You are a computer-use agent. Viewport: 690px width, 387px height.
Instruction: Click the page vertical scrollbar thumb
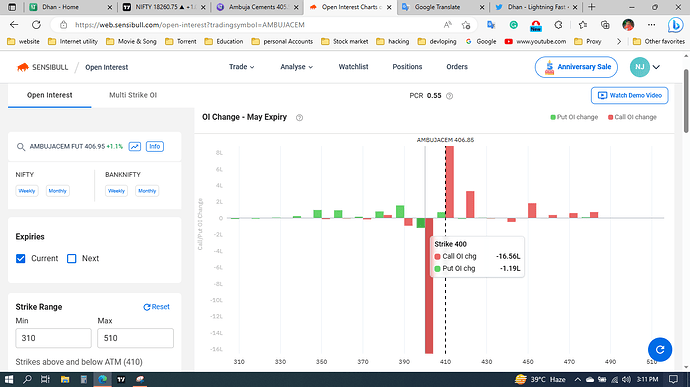686,100
